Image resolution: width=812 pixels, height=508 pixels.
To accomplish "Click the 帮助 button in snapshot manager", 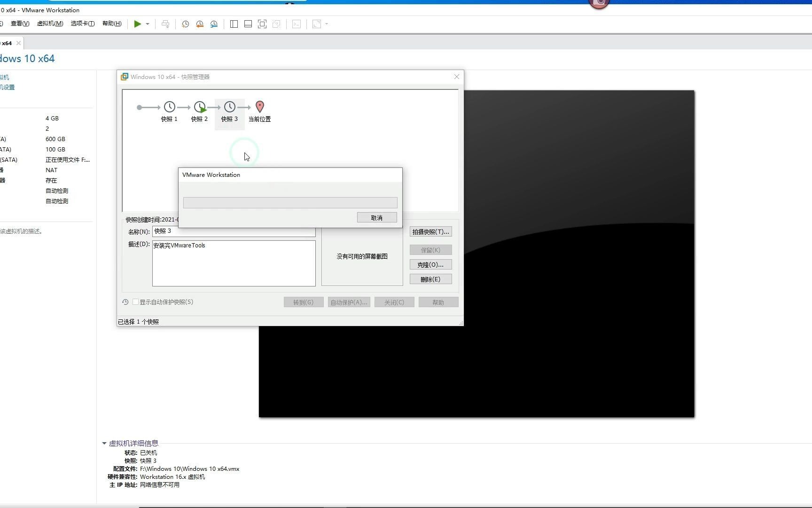I will coord(438,302).
